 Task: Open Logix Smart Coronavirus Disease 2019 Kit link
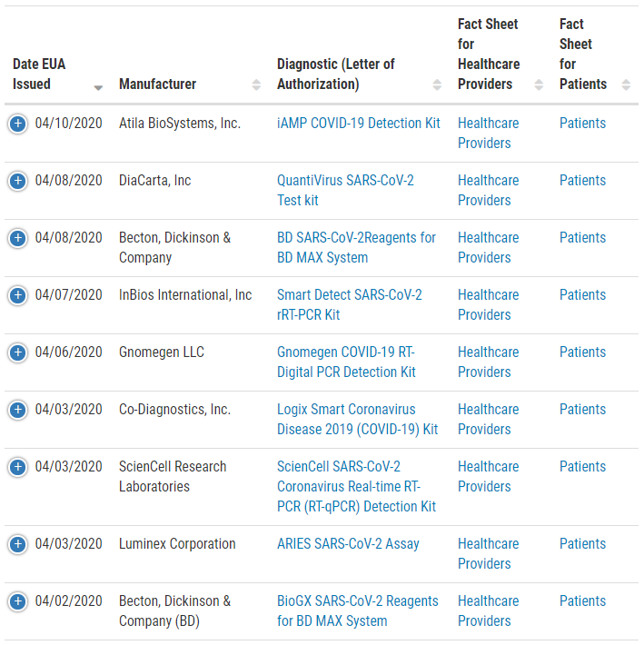[x=357, y=419]
